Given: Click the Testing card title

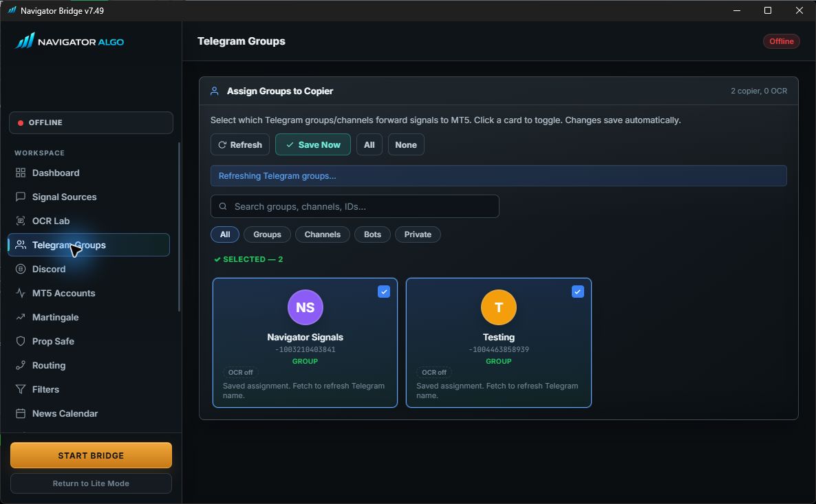Looking at the screenshot, I should [x=499, y=337].
